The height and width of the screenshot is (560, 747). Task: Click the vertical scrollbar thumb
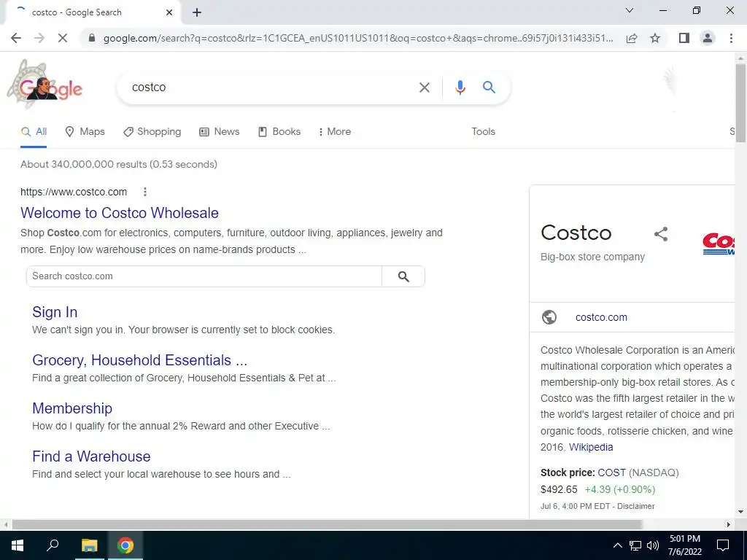[x=740, y=102]
